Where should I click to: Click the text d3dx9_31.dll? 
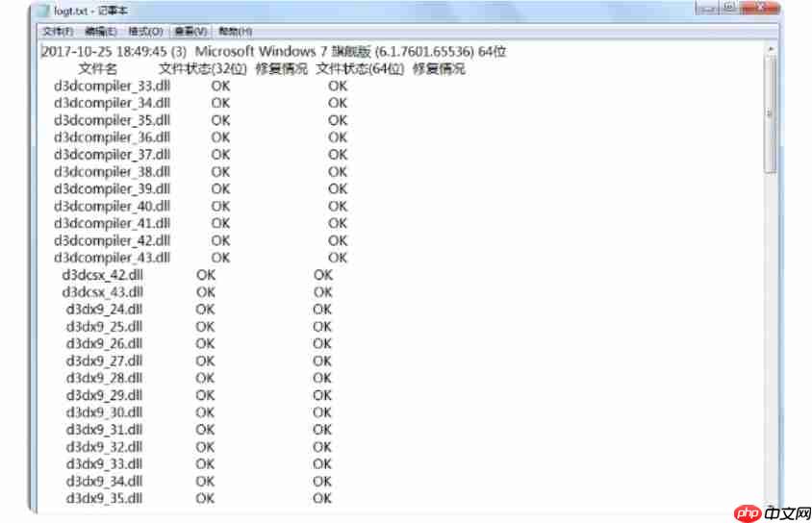[x=104, y=430]
